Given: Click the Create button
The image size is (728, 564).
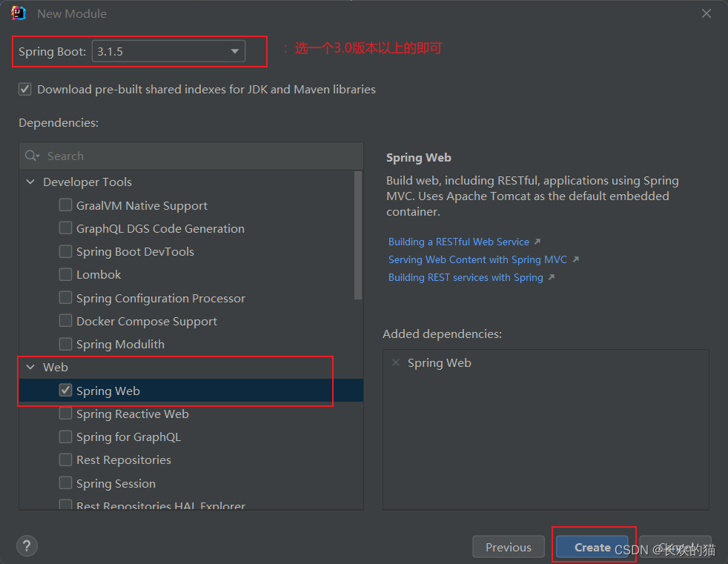Looking at the screenshot, I should pos(592,547).
